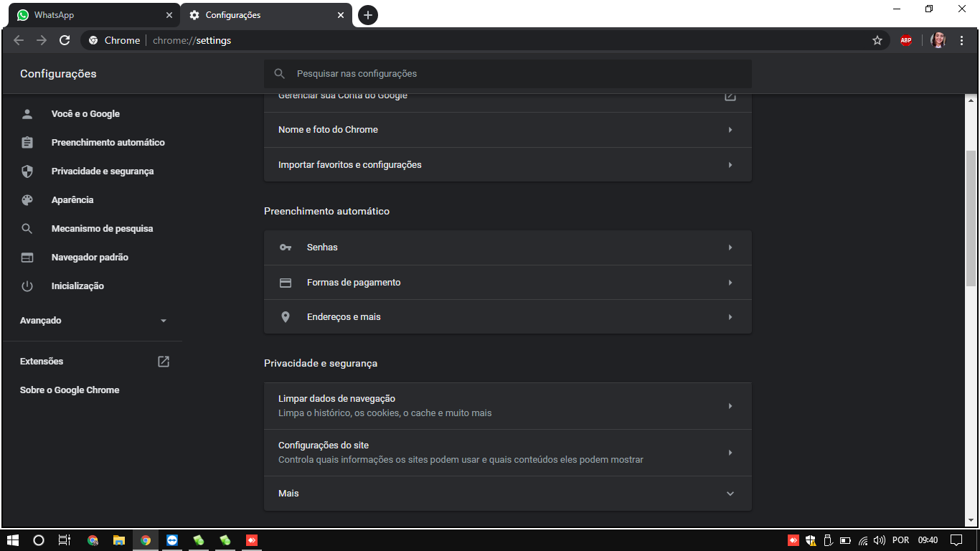980x551 pixels.
Task: Click the page vertical scrollbar
Action: [971, 218]
